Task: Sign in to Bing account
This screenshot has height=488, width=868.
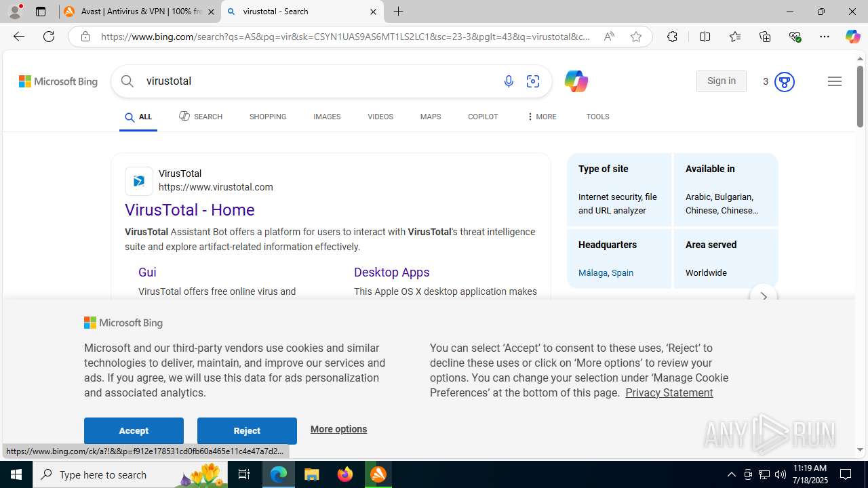Action: (721, 81)
